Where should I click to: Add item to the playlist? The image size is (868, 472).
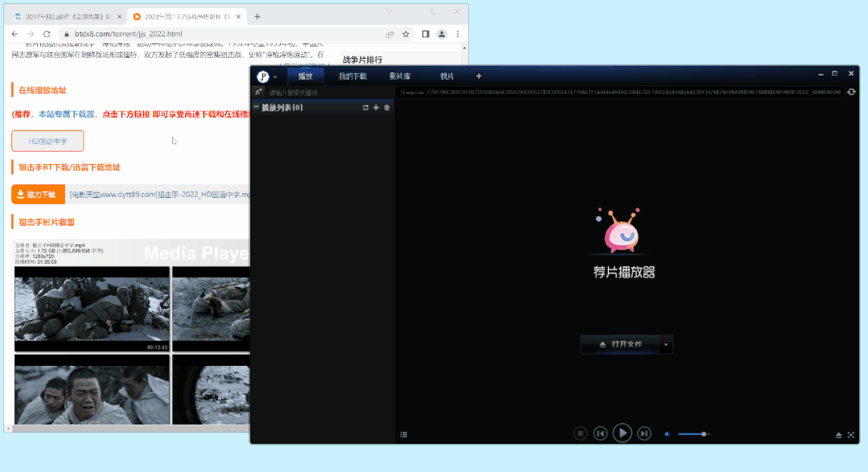(x=376, y=108)
